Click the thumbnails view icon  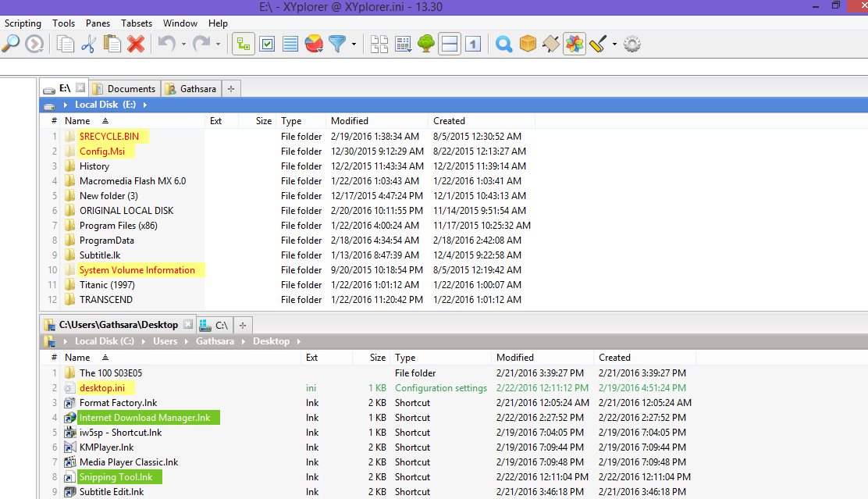pos(379,44)
